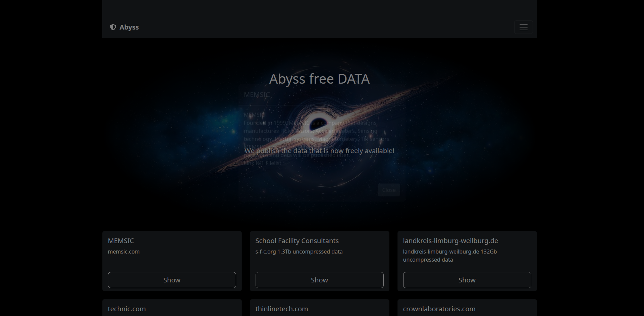Click Show on the School Facility Consultants card

319,280
